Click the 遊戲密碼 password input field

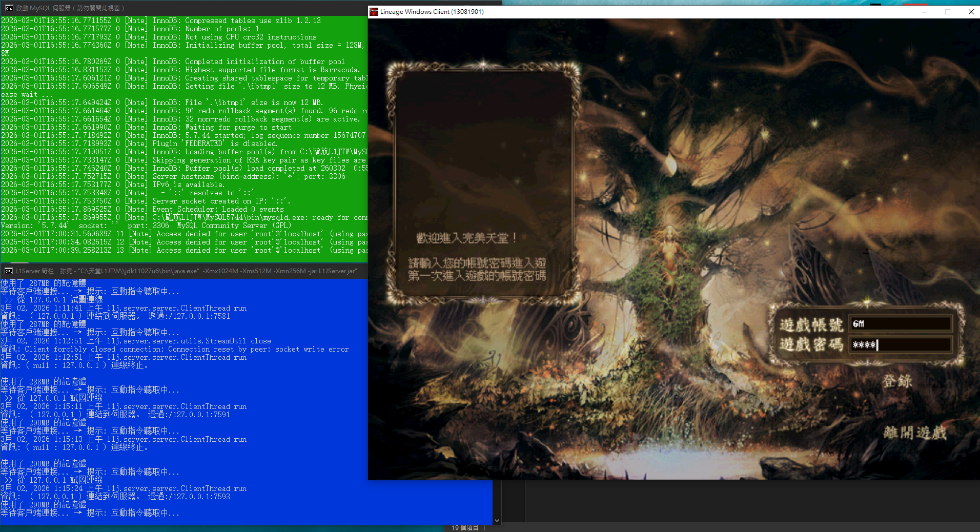901,345
